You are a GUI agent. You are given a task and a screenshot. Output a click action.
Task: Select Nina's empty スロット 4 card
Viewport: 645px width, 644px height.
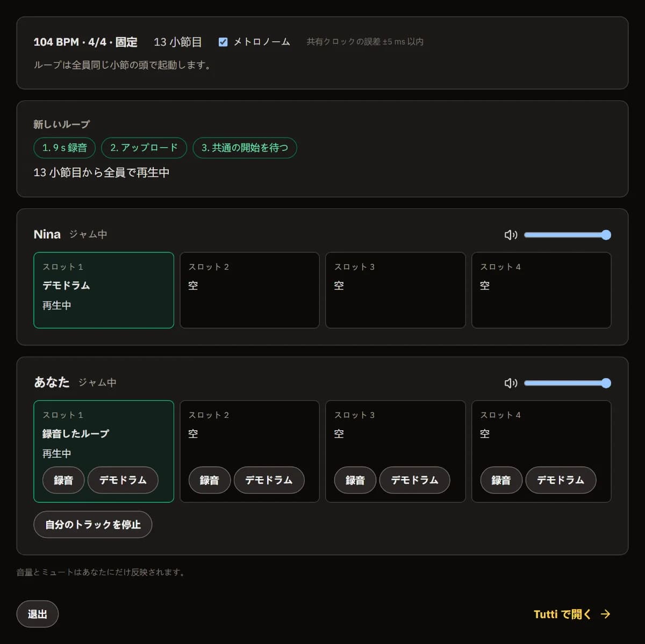coord(541,290)
